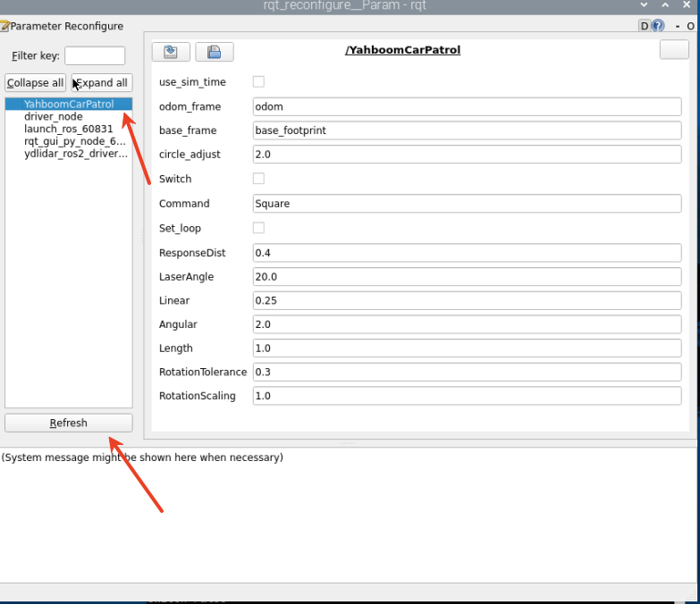Enable the use_sim_time checkbox

pos(258,82)
